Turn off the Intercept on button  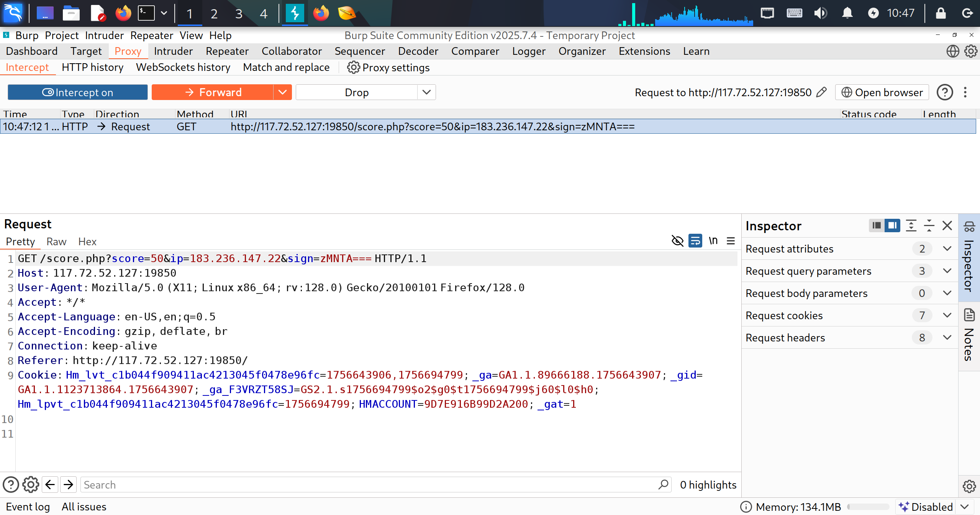coord(78,92)
